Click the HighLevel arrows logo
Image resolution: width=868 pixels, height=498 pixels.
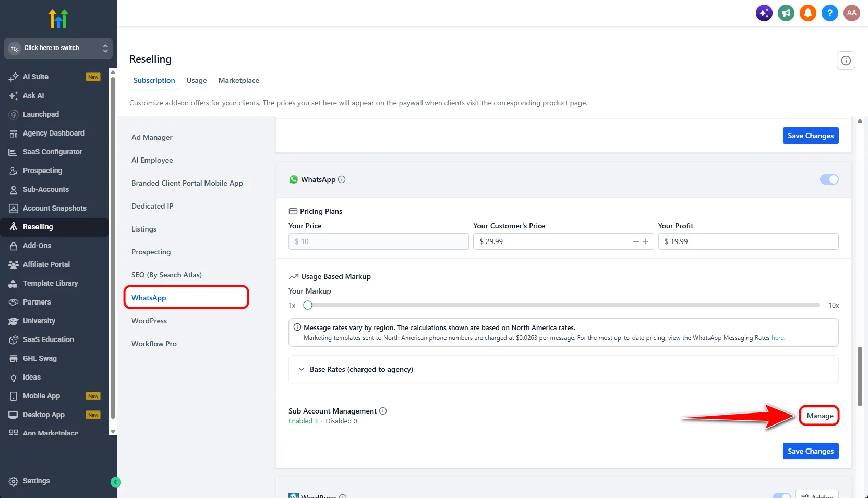pyautogui.click(x=58, y=19)
